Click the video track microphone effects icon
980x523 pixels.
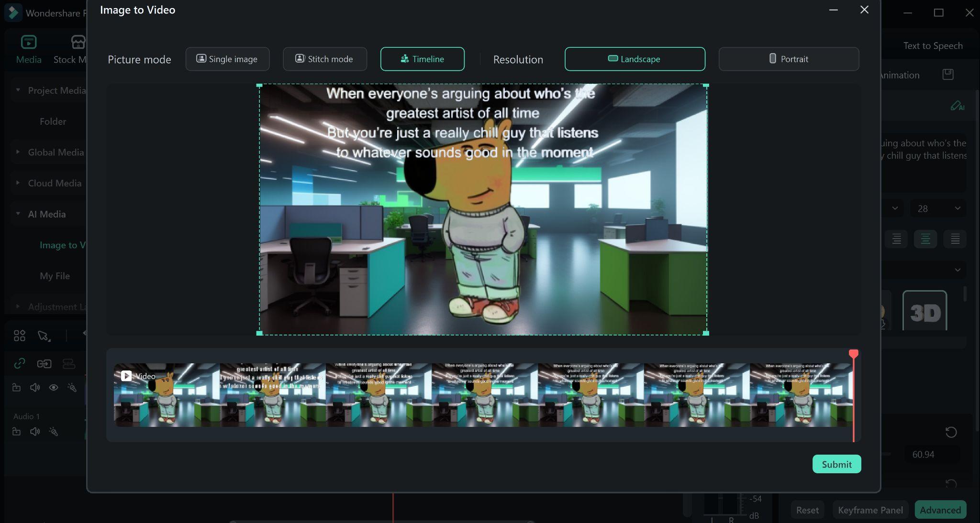click(x=72, y=387)
